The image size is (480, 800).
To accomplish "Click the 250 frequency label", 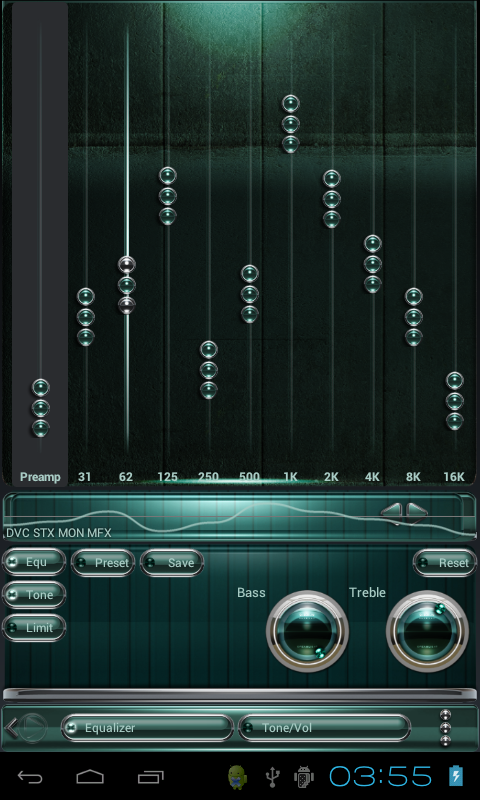I will click(x=208, y=477).
